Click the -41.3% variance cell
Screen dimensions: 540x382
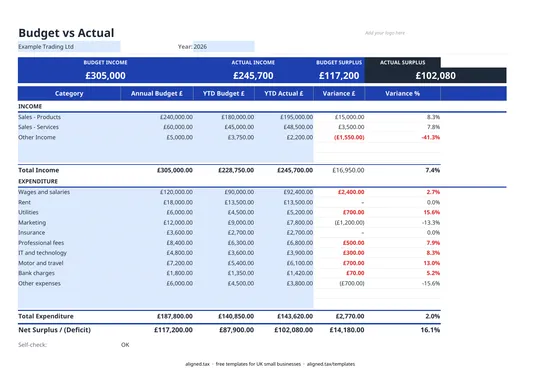(430, 137)
